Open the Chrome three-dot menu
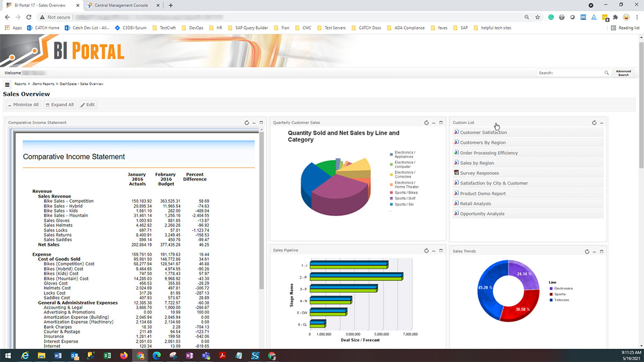This screenshot has width=644, height=362. click(638, 17)
